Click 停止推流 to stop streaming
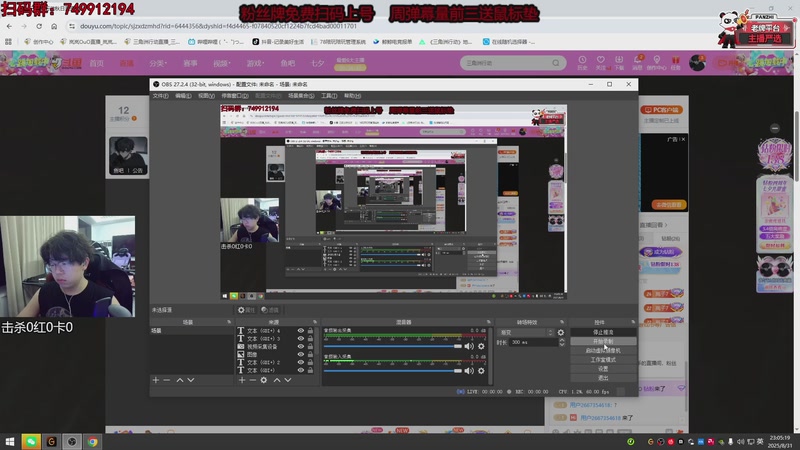The image size is (800, 450). tap(603, 332)
